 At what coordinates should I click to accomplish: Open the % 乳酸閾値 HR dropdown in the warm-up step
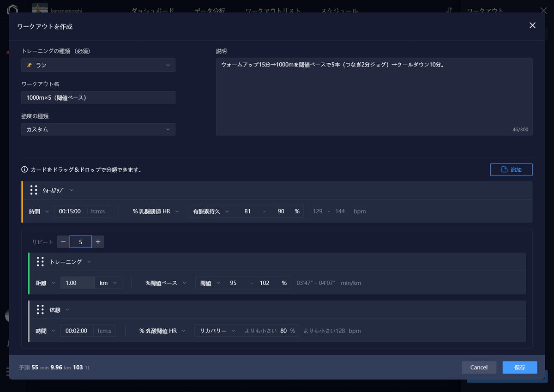point(156,211)
